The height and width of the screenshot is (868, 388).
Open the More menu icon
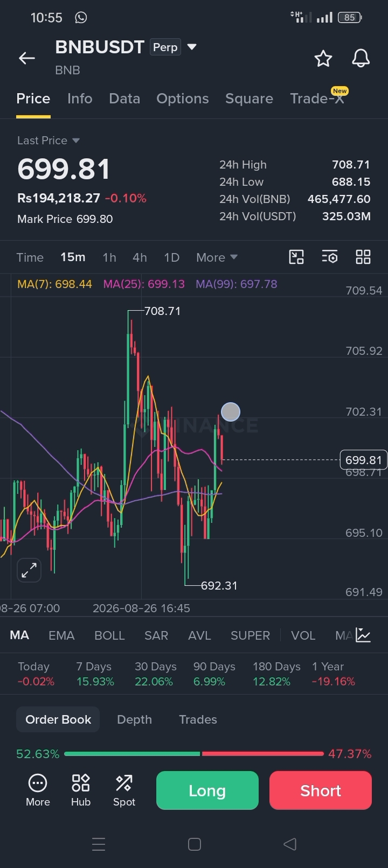[38, 790]
